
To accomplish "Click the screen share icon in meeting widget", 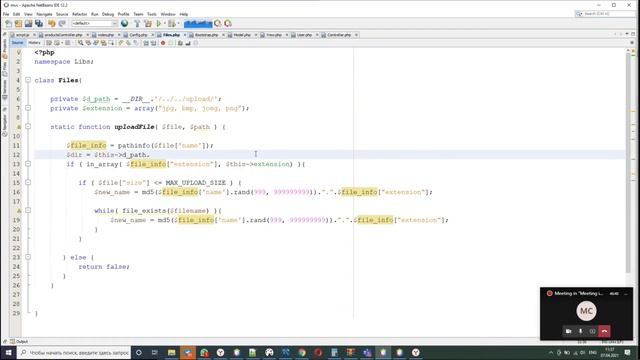I will 592,331.
